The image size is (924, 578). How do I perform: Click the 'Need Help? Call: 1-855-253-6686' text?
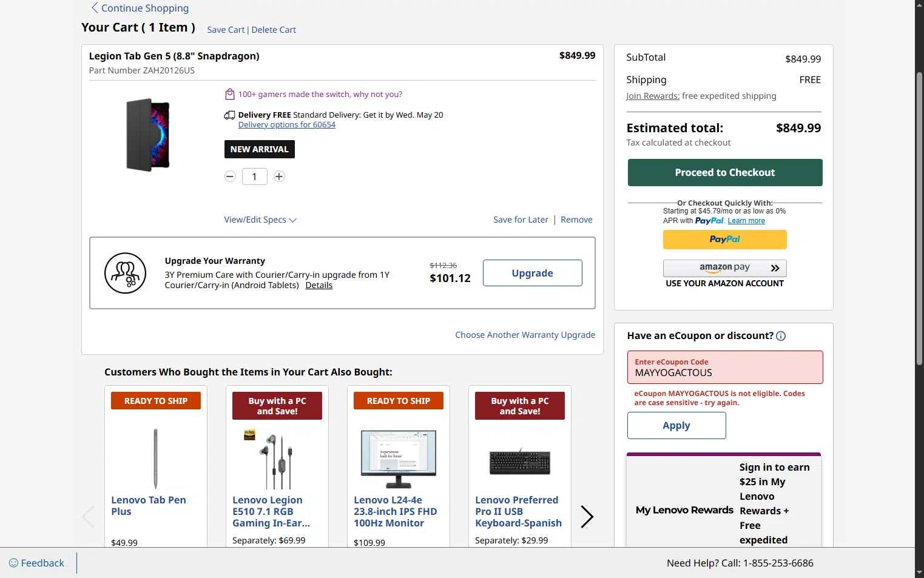click(x=740, y=563)
